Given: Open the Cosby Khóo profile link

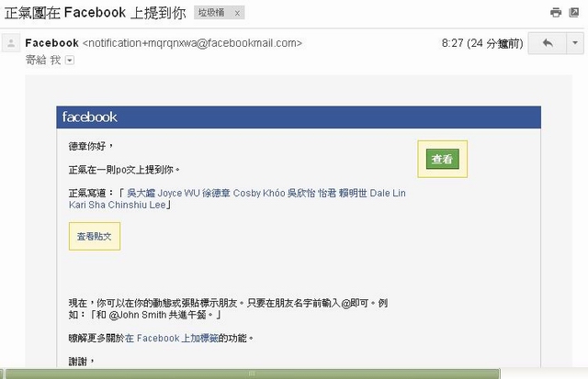Looking at the screenshot, I should [259, 194].
